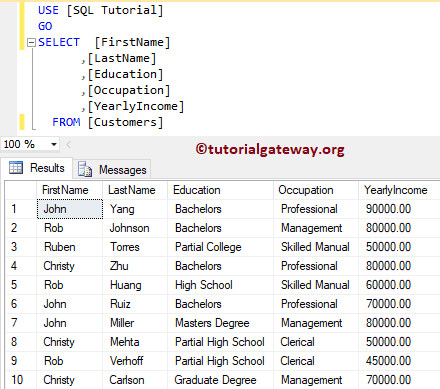Select the FirstName column header
The image size is (440, 389).
(x=69, y=190)
